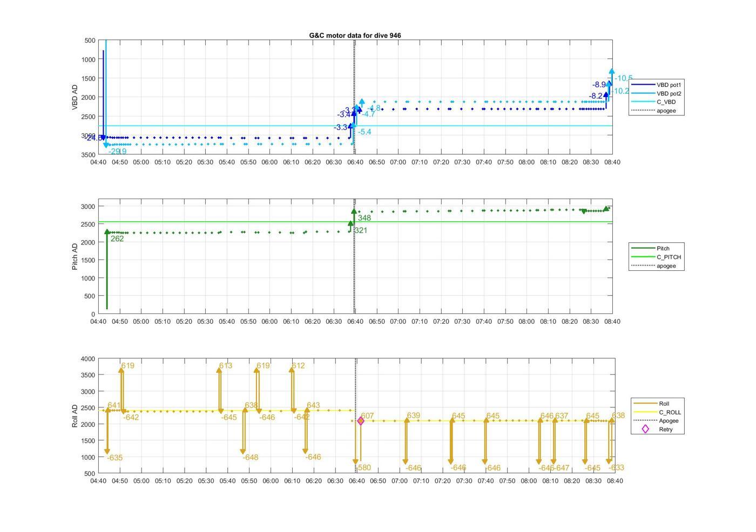Image resolution: width=756 pixels, height=532 pixels.
Task: Click the '-8.9' VBD data label
Action: pos(599,85)
